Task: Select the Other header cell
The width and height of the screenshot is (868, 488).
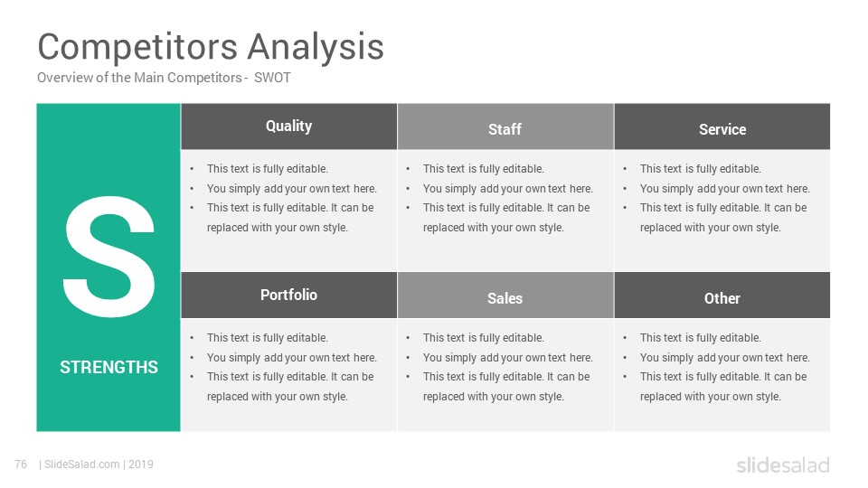Action: click(x=722, y=295)
